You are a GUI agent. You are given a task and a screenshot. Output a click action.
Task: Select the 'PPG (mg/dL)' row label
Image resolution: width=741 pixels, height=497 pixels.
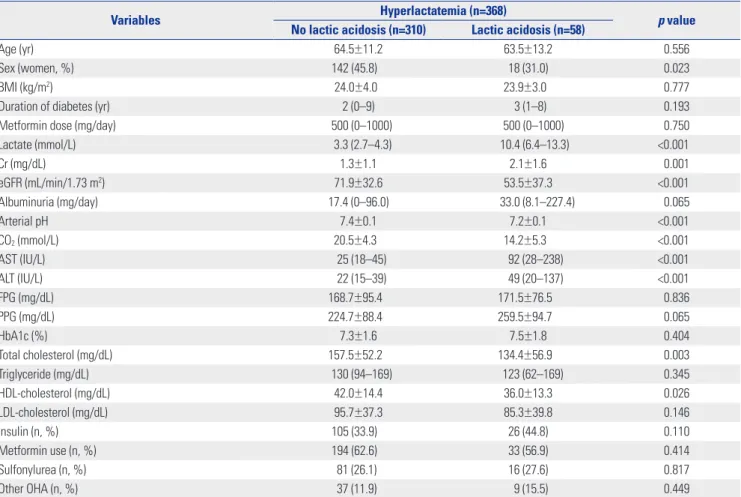click(x=27, y=317)
